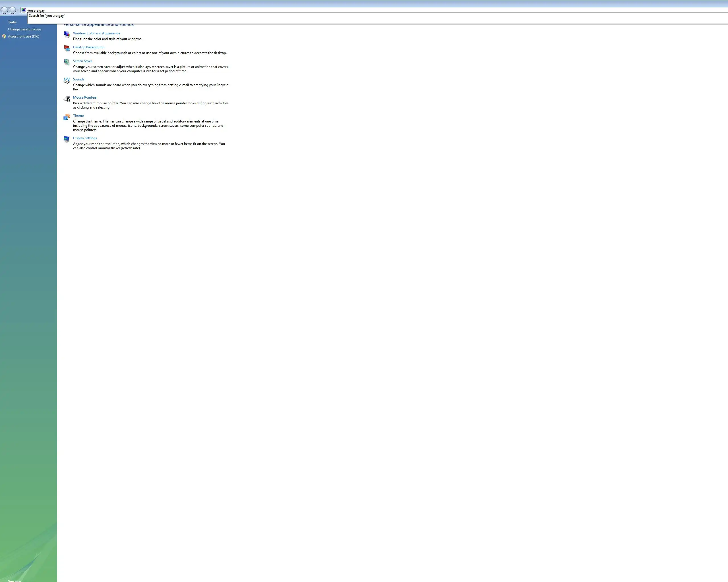Open the Adjust font size (DPI) link
The height and width of the screenshot is (582, 728).
[24, 36]
